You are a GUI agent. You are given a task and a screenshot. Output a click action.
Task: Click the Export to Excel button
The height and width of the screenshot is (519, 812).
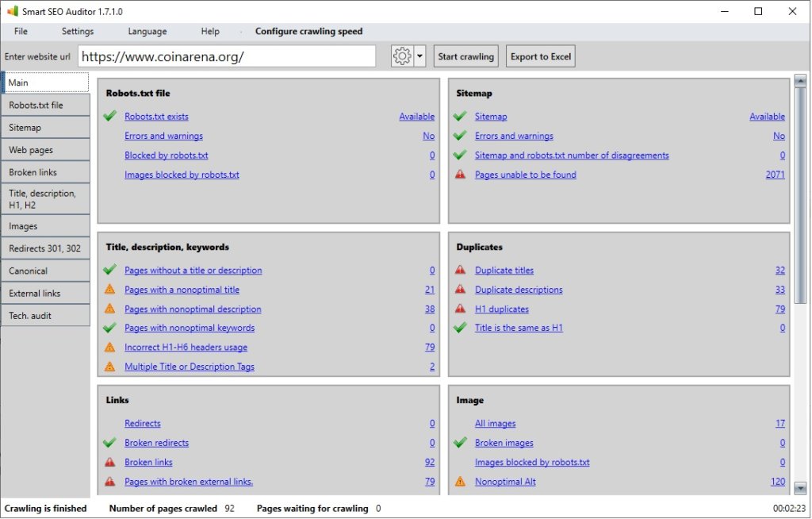click(x=540, y=56)
